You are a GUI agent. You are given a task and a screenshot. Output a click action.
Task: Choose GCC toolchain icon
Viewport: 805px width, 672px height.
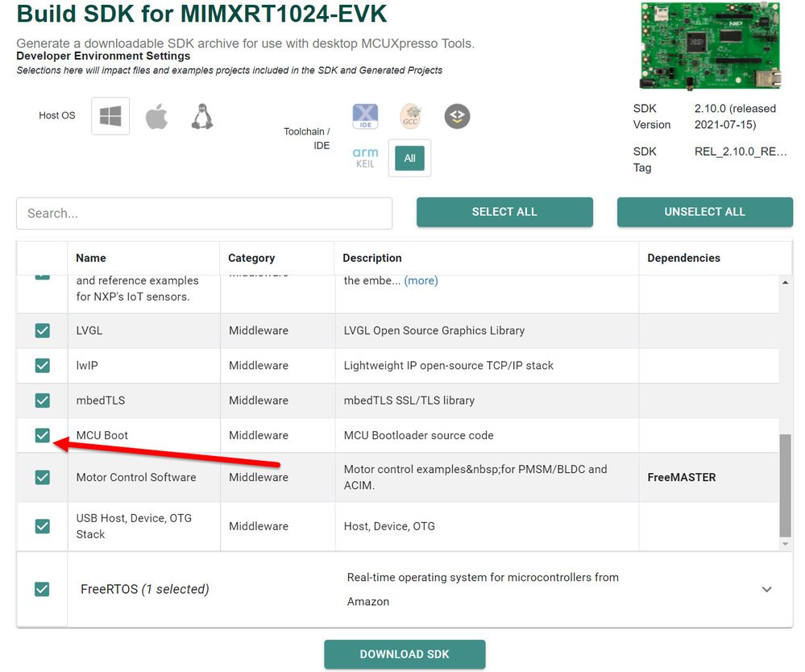click(x=411, y=116)
